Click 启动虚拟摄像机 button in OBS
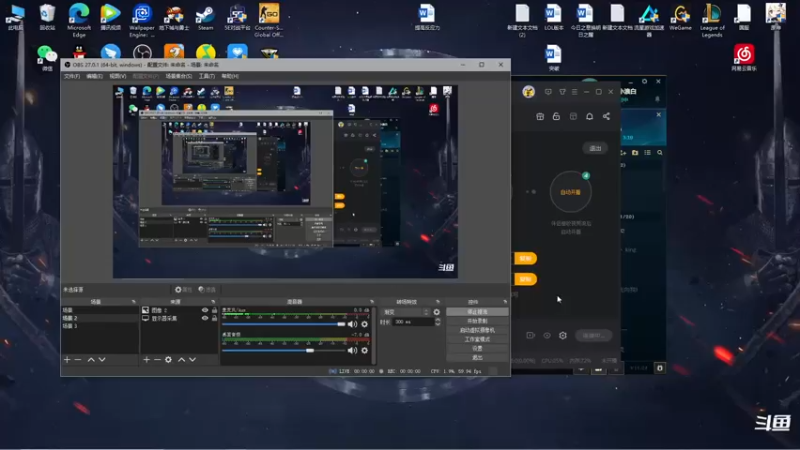The width and height of the screenshot is (800, 450). click(x=477, y=330)
